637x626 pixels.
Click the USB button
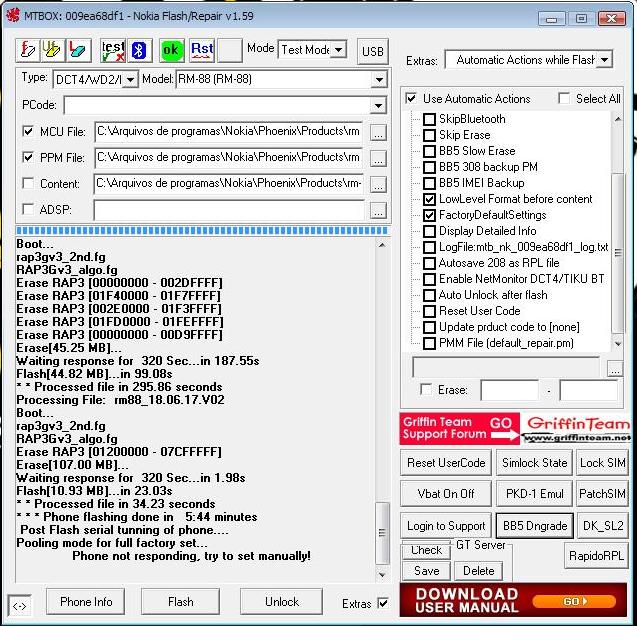373,52
